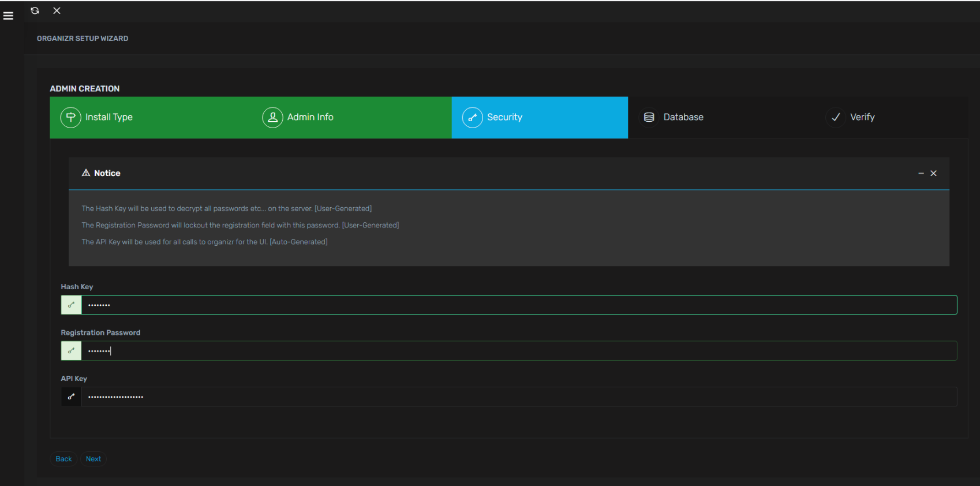Click the API Key notice line

click(204, 242)
